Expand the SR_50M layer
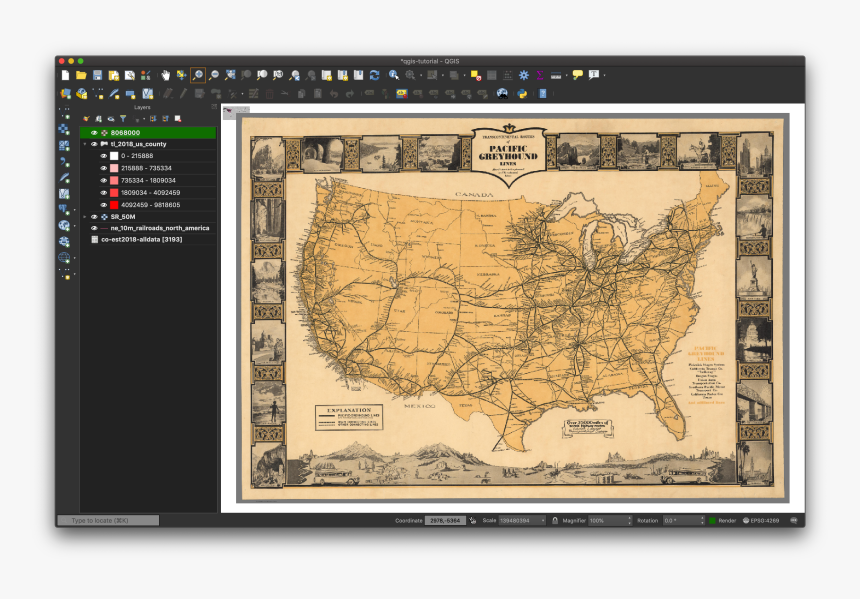Viewport: 860px width, 599px height. point(85,216)
